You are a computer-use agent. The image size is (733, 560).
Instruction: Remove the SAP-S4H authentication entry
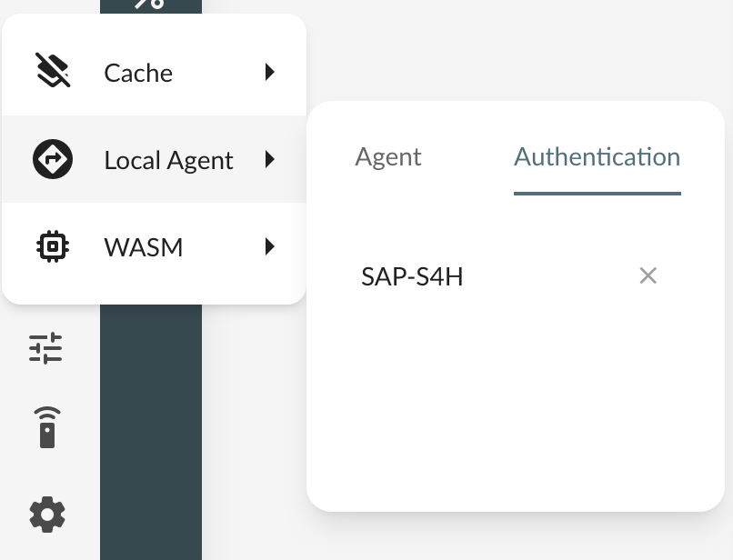(x=648, y=275)
